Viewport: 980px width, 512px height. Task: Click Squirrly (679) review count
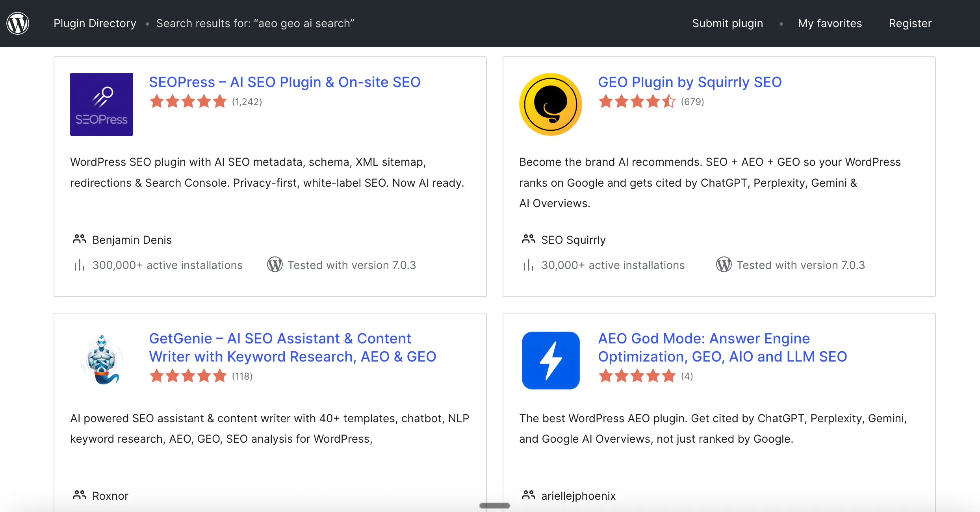692,102
